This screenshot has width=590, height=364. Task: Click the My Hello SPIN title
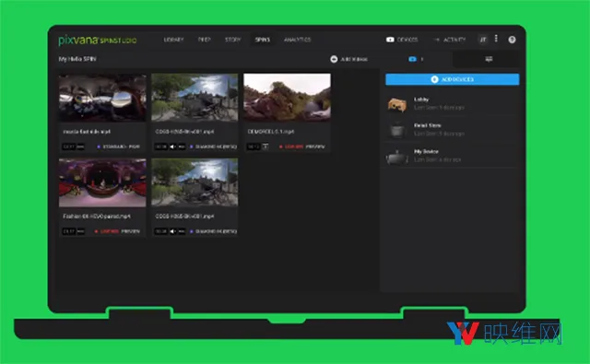[x=77, y=59]
